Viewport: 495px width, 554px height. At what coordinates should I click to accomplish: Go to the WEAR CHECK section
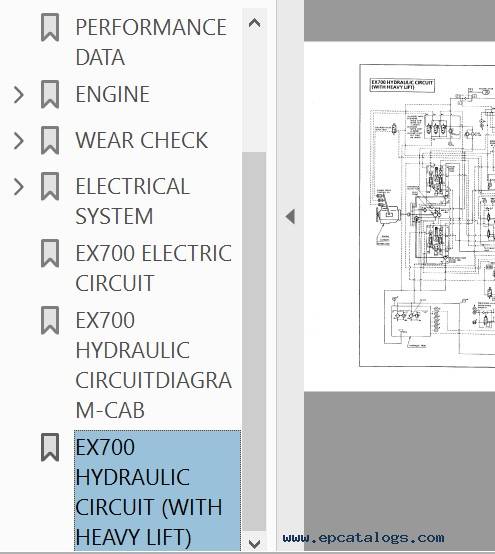coord(142,140)
